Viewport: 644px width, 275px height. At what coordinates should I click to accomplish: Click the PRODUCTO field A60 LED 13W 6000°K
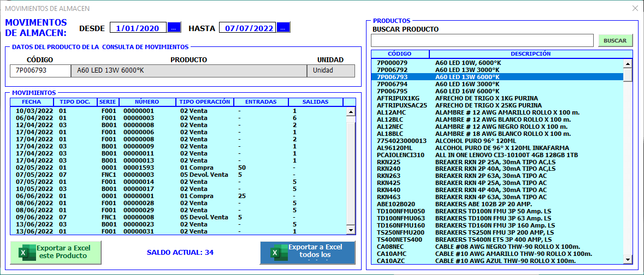pos(188,70)
